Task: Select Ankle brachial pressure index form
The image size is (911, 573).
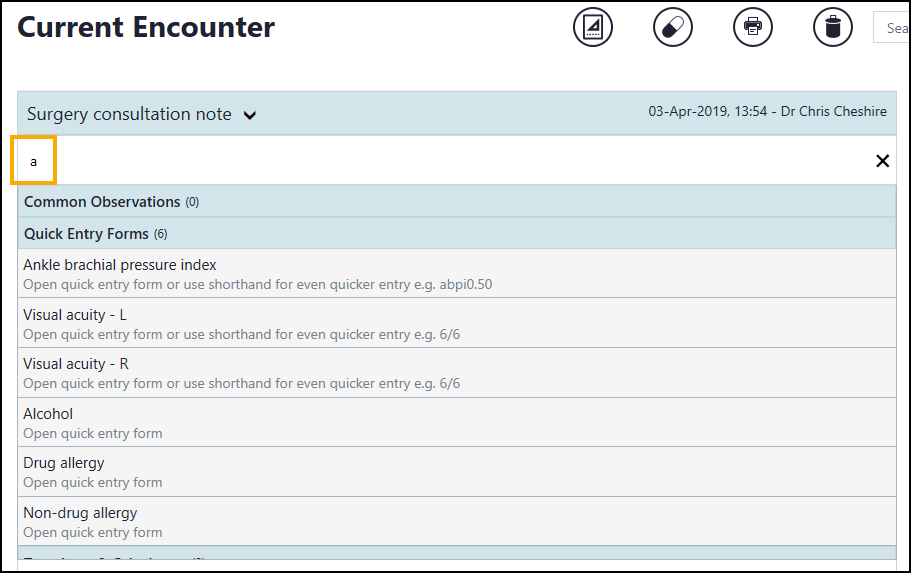Action: [120, 265]
